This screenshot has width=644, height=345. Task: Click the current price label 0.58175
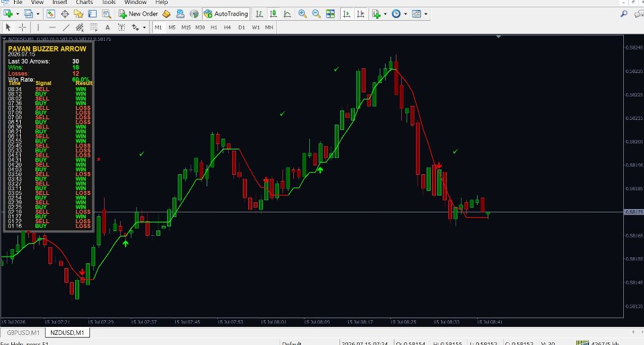(633, 212)
